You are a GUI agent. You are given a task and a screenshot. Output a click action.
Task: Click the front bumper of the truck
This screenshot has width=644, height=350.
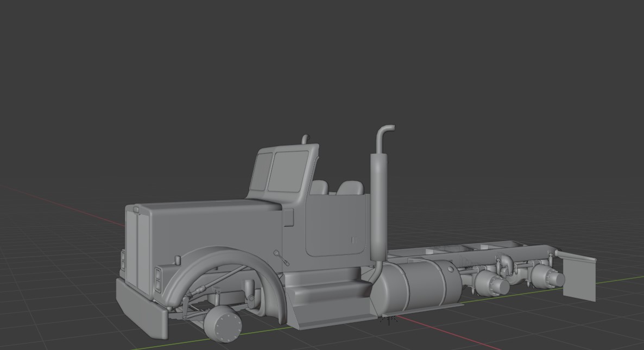(142, 309)
